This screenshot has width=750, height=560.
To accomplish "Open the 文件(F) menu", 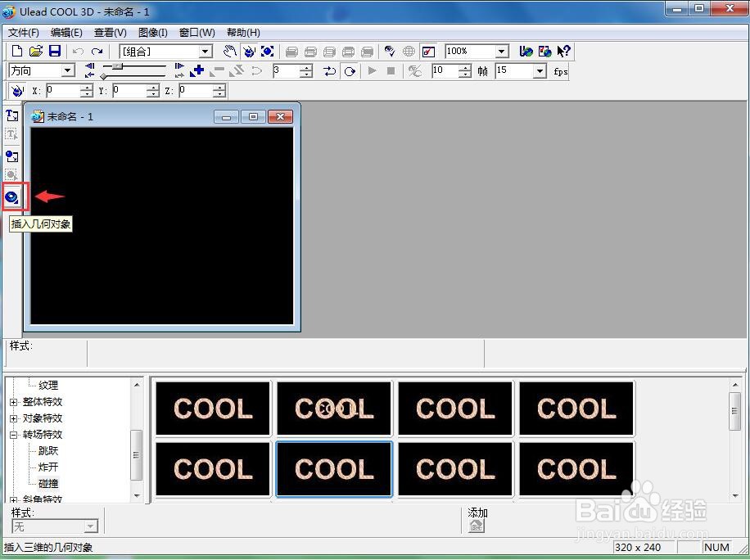I will tap(24, 33).
